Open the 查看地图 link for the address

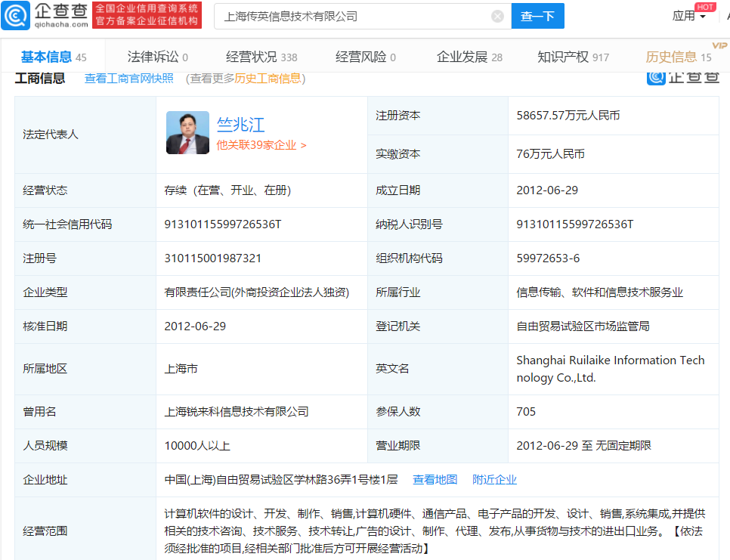(x=435, y=479)
